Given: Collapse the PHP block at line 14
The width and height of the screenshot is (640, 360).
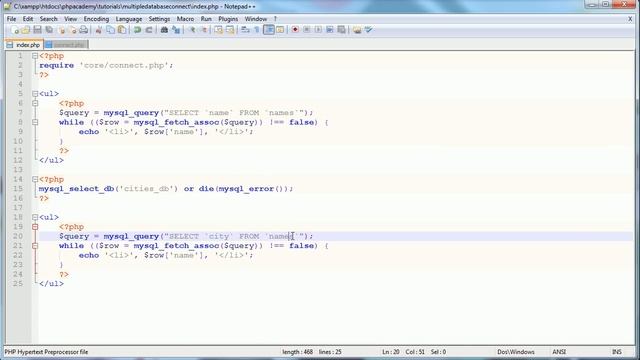Looking at the screenshot, I should pos(35,179).
